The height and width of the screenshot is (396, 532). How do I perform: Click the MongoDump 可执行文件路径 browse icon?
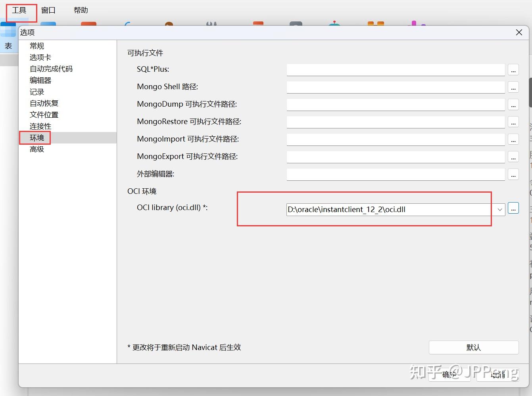pyautogui.click(x=513, y=105)
